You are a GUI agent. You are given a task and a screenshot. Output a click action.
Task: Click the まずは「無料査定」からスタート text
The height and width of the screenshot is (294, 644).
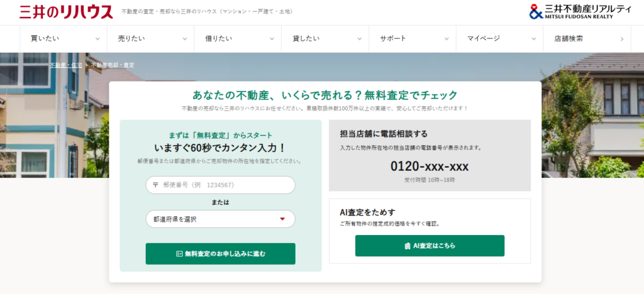pyautogui.click(x=220, y=135)
